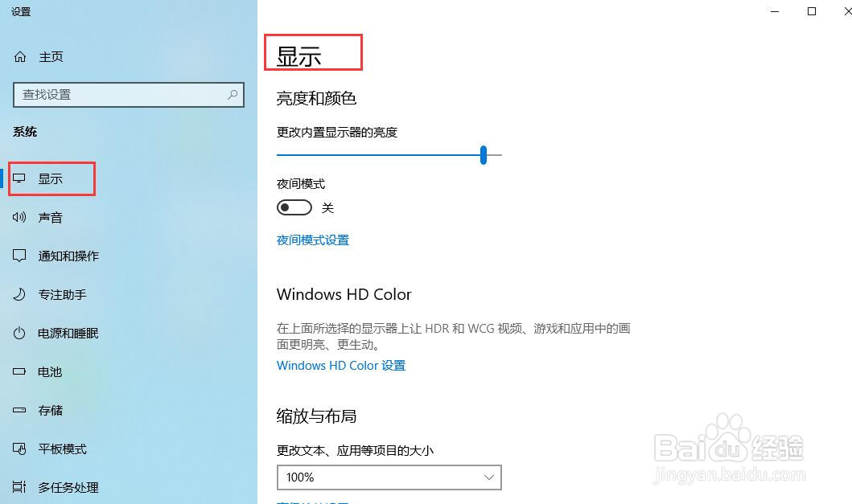Expand the scaling combo box chevron
Image resolution: width=852 pixels, height=504 pixels.
(x=488, y=477)
